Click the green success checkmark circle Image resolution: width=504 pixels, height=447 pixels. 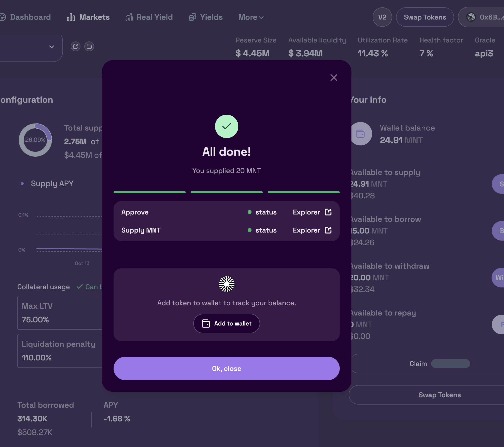tap(226, 126)
